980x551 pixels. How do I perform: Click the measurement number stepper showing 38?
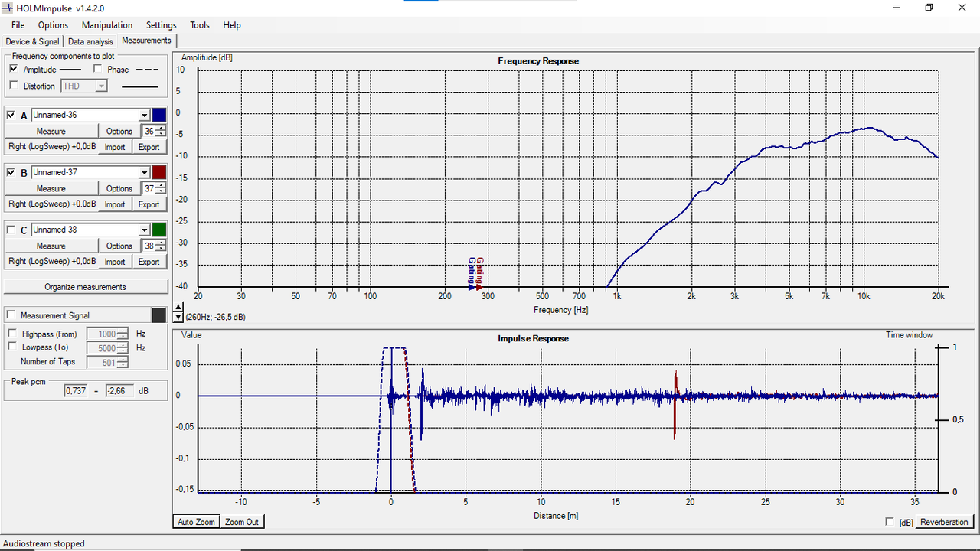point(154,246)
